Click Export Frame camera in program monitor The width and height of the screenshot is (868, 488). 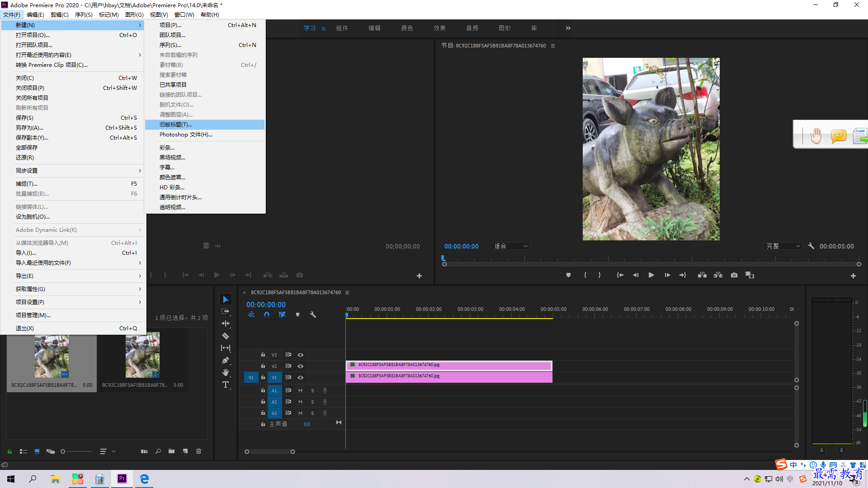[734, 275]
